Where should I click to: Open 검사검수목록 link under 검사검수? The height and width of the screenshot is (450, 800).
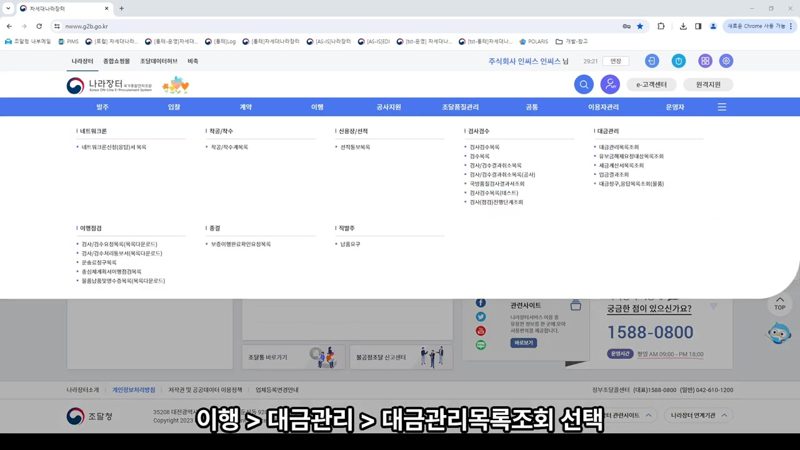click(485, 147)
